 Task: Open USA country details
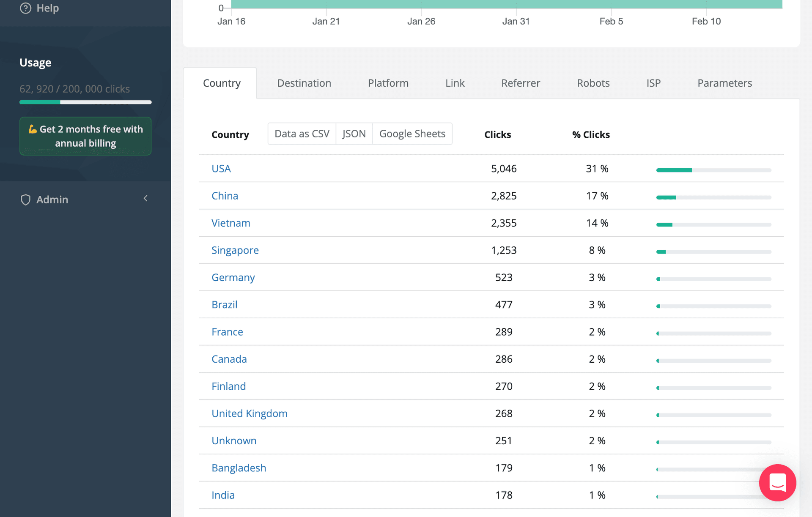point(221,168)
